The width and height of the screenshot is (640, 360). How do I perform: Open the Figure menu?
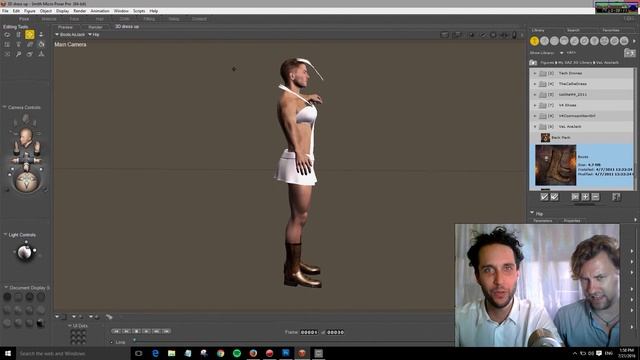(29, 11)
